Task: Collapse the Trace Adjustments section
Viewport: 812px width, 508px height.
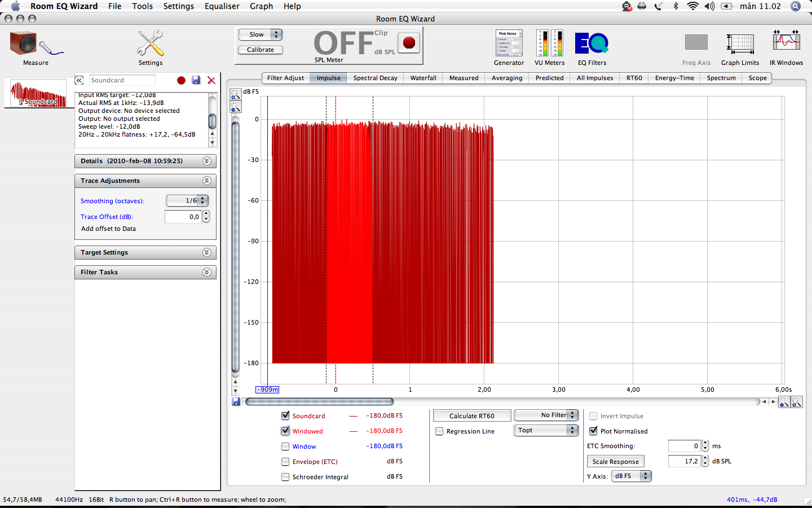Action: (207, 181)
